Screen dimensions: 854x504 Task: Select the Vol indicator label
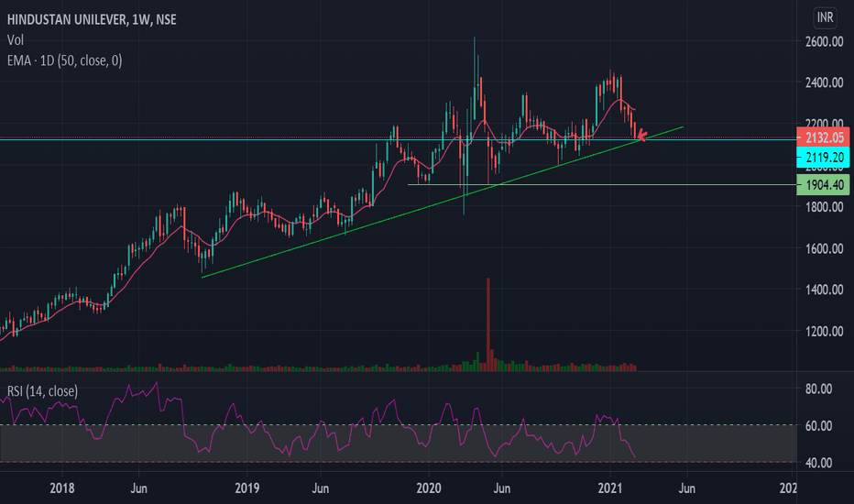pos(16,39)
